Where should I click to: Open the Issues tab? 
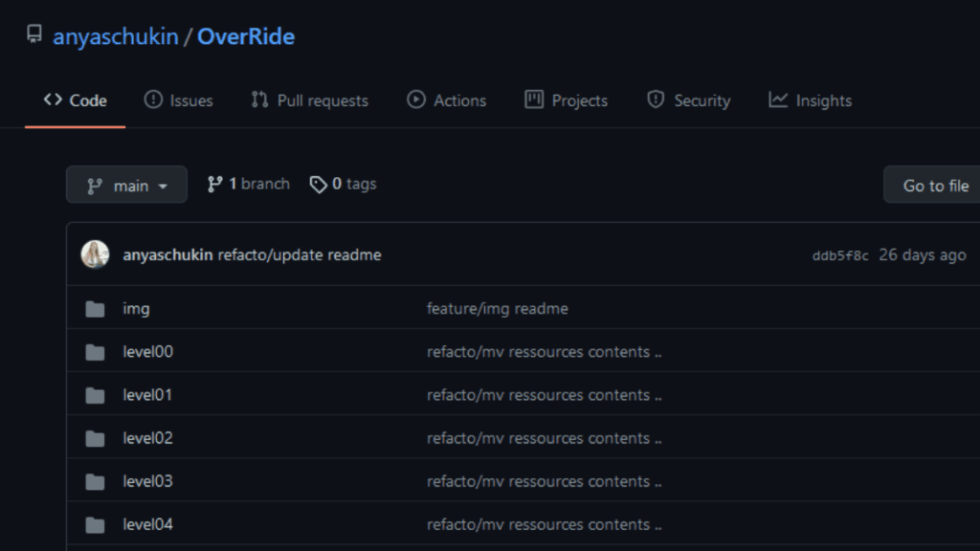[x=179, y=100]
